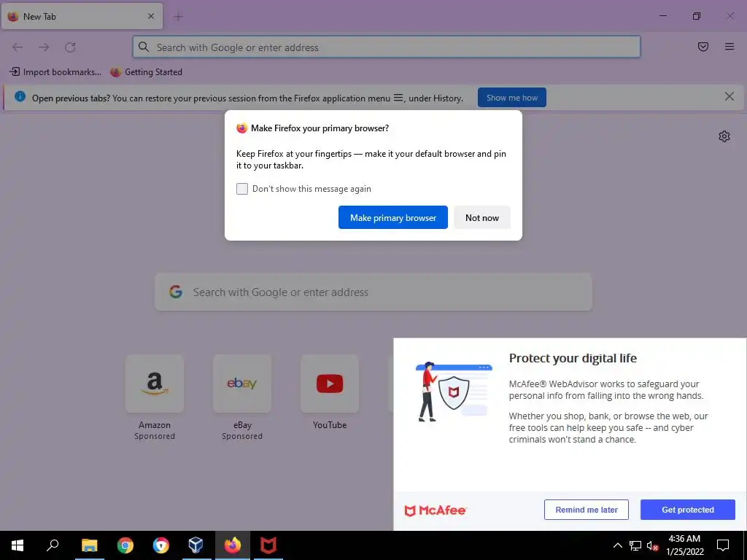Screen dimensions: 747x560
Task: Open a new tab with plus button
Action: [179, 17]
